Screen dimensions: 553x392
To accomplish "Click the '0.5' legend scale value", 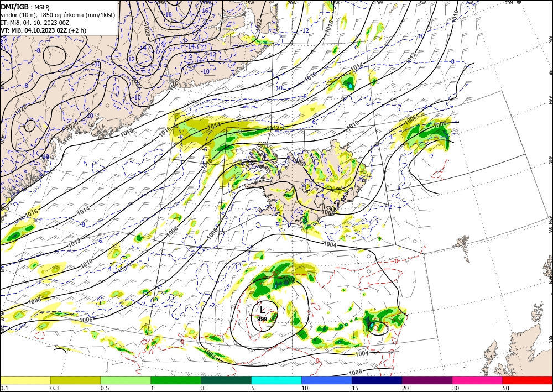I will pyautogui.click(x=104, y=388).
